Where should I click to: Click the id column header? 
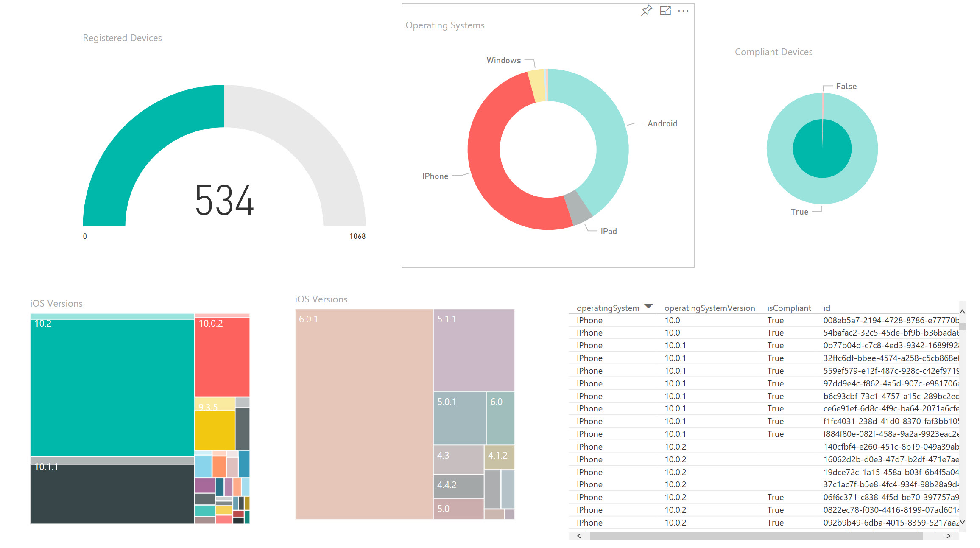(826, 308)
